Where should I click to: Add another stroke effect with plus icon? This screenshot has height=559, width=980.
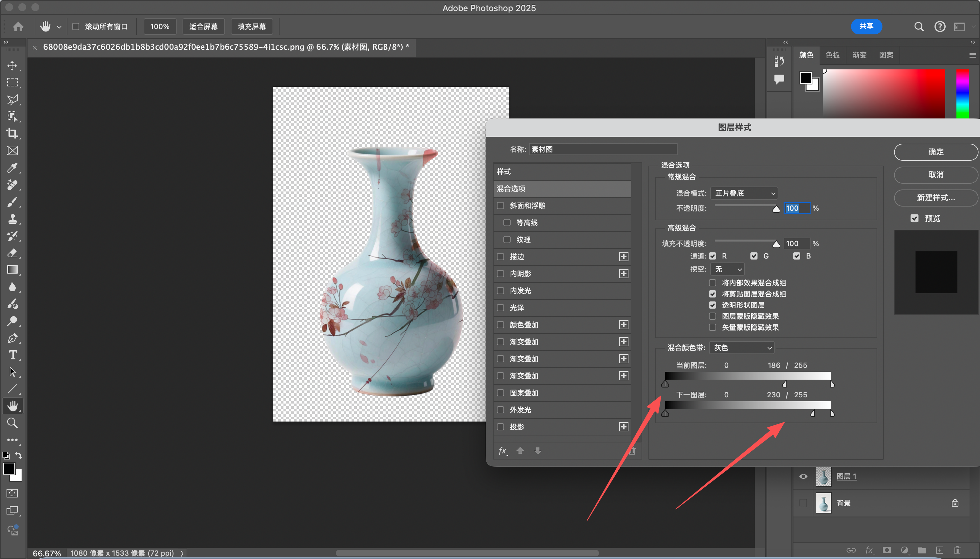pyautogui.click(x=624, y=257)
